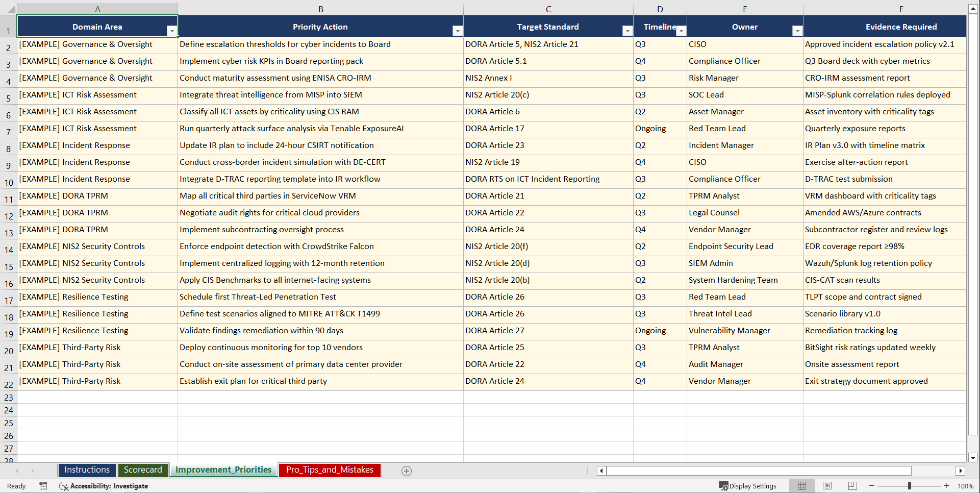Click the right arrow of the horizontal scrollbar
Image resolution: width=980 pixels, height=493 pixels.
click(x=961, y=471)
